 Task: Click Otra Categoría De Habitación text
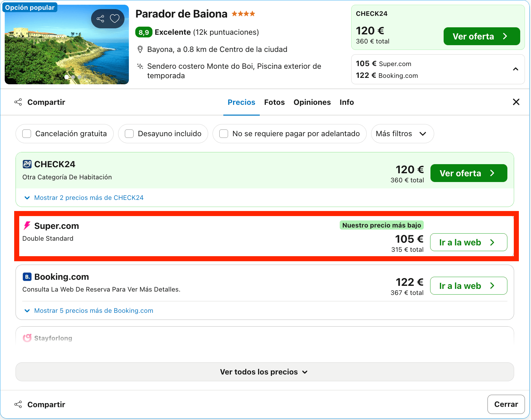point(67,177)
